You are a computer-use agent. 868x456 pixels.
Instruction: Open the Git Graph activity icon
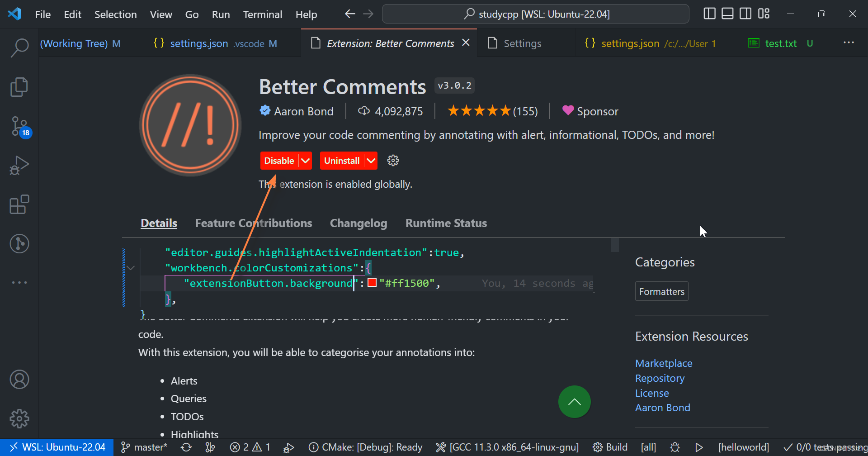point(19,243)
